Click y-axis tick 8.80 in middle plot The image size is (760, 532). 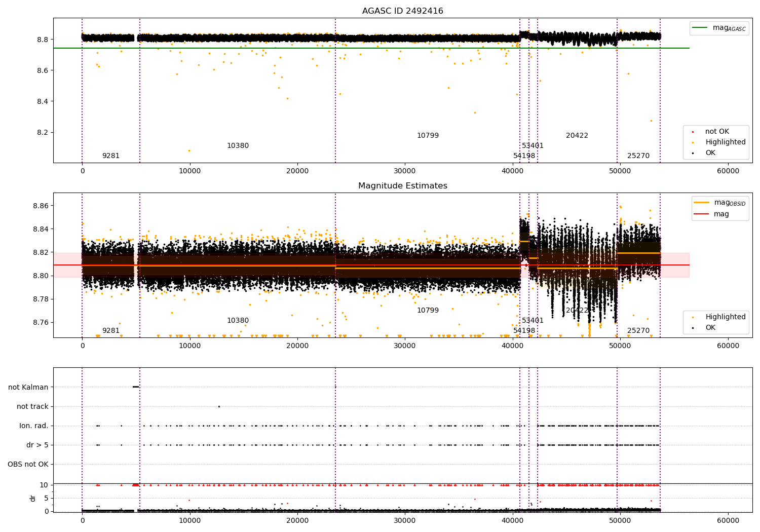(x=41, y=276)
